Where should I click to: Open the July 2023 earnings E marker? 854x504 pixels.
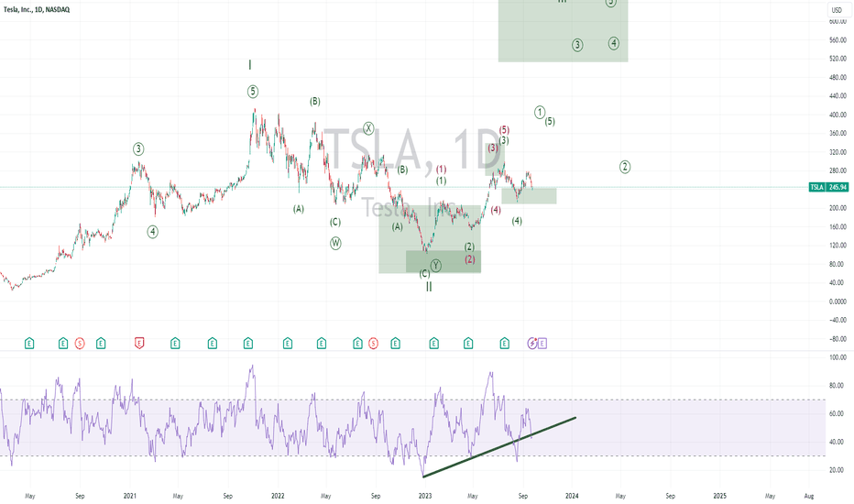coord(504,344)
